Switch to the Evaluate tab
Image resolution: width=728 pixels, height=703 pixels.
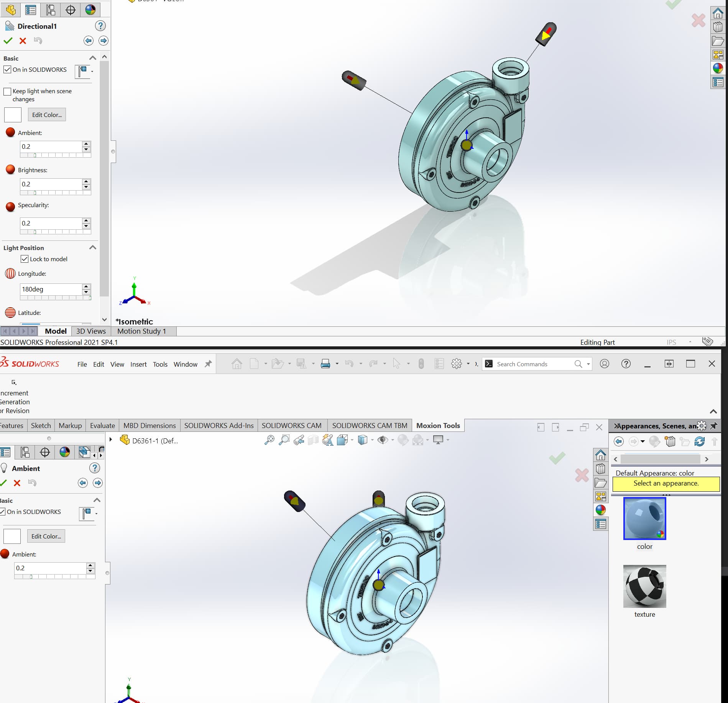coord(102,425)
